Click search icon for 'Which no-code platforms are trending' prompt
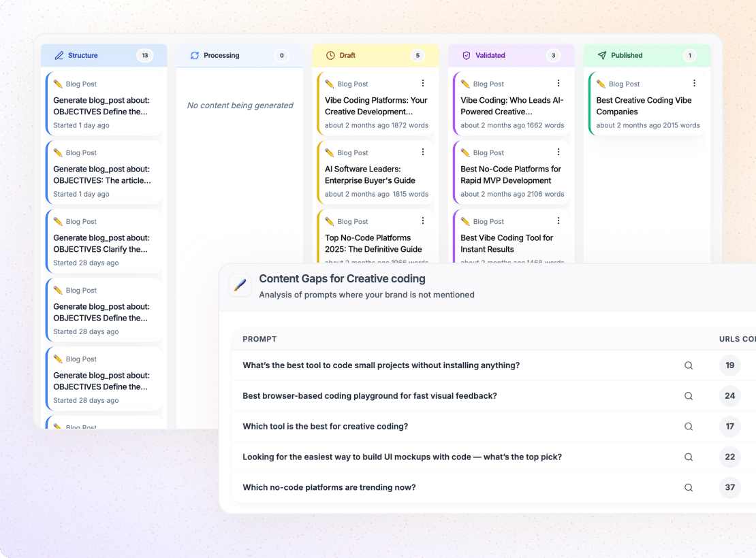Screen dimensions: 756x558 689,487
